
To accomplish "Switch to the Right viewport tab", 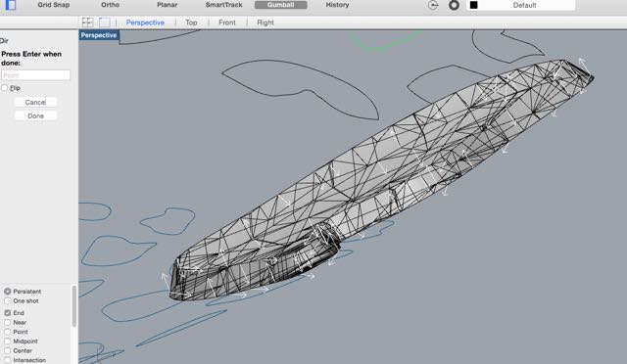I will pos(265,23).
